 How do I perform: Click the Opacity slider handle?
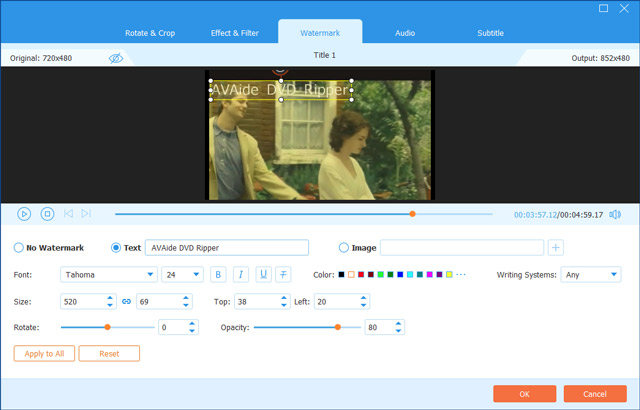[x=338, y=327]
